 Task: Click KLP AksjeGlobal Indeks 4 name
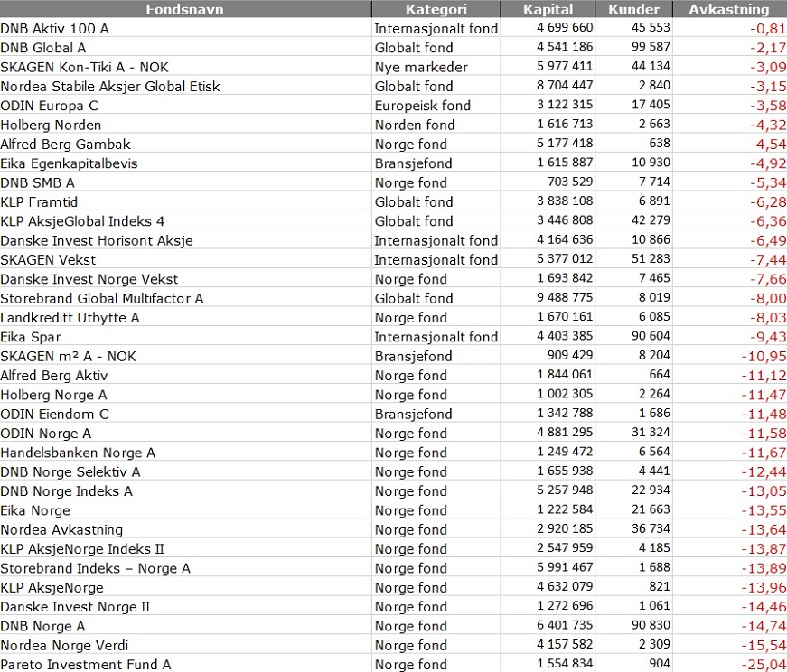(82, 221)
